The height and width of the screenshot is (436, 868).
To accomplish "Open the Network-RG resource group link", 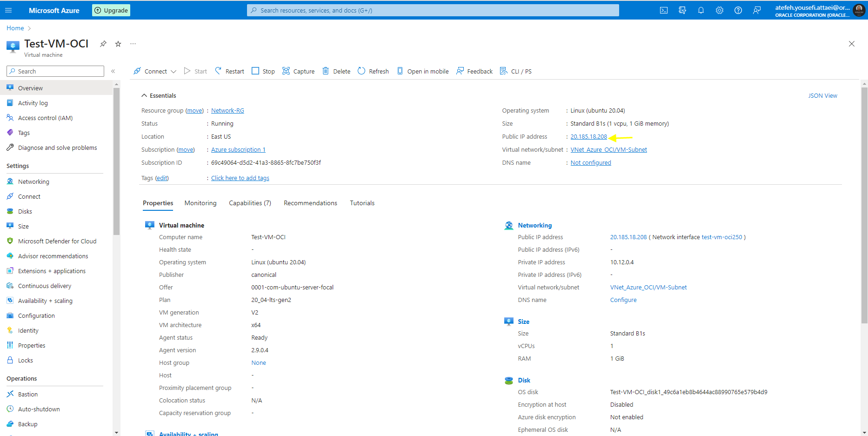I will coord(227,111).
